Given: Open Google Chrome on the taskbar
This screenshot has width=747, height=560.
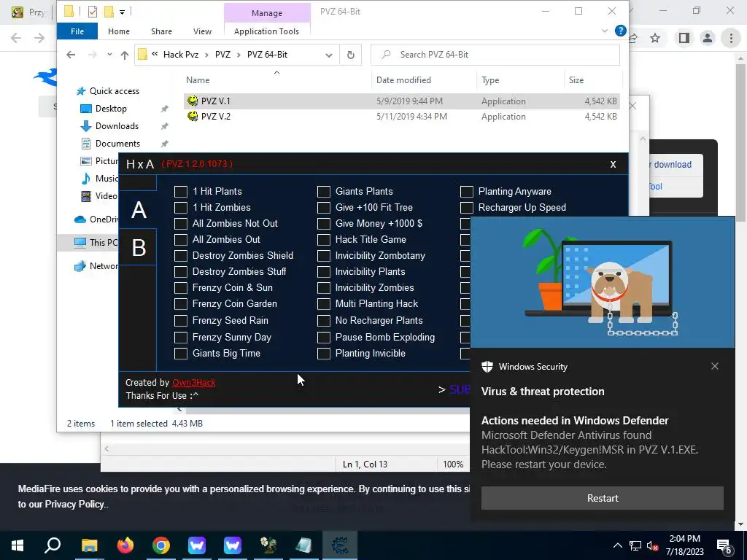Looking at the screenshot, I should click(161, 545).
